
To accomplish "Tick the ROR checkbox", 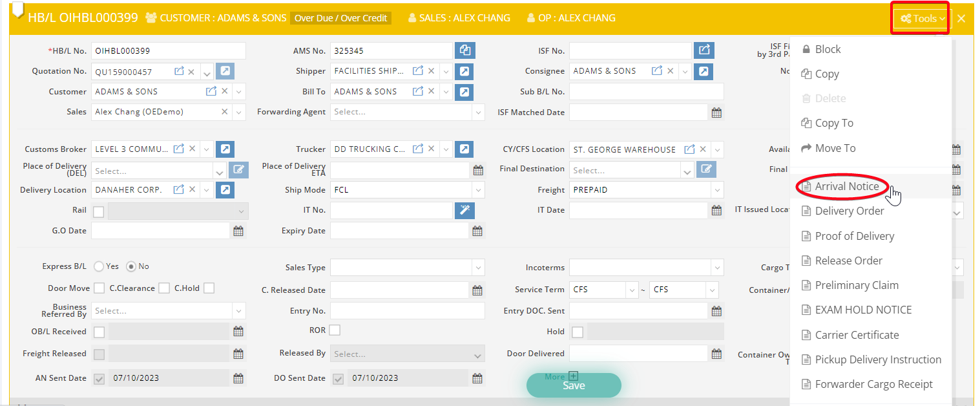I will click(335, 330).
